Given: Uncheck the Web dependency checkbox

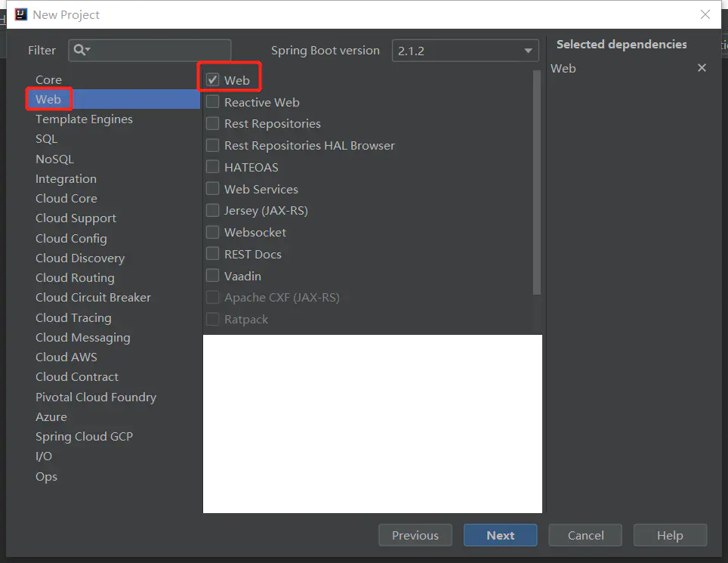Looking at the screenshot, I should 213,80.
